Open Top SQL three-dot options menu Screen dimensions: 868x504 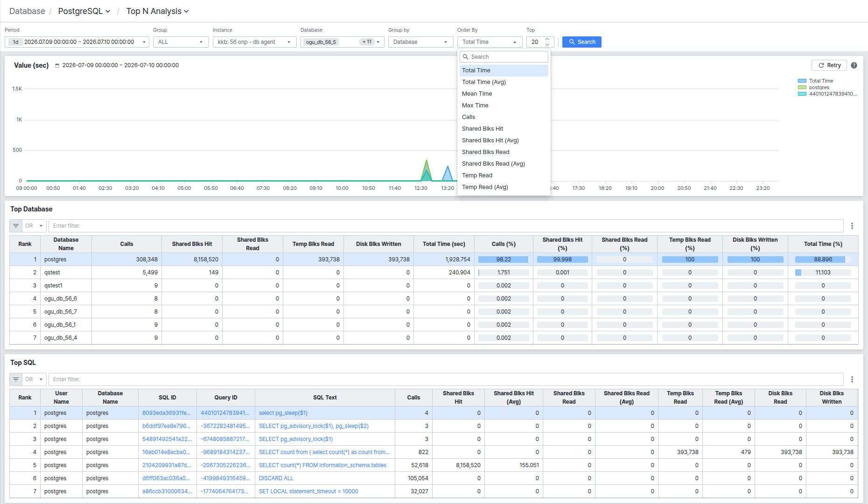(852, 379)
